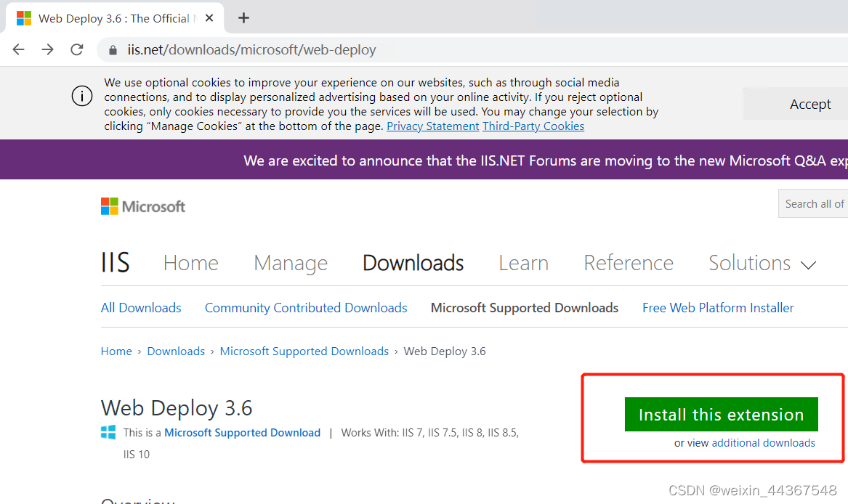
Task: Click Home in the breadcrumb
Action: tap(116, 351)
